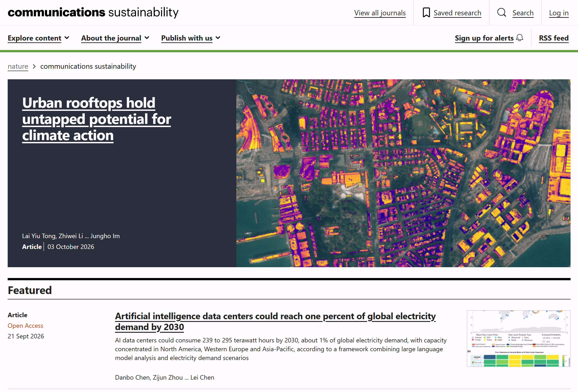Expand the Publish with us chevron
This screenshot has width=578, height=392.
pyautogui.click(x=218, y=38)
